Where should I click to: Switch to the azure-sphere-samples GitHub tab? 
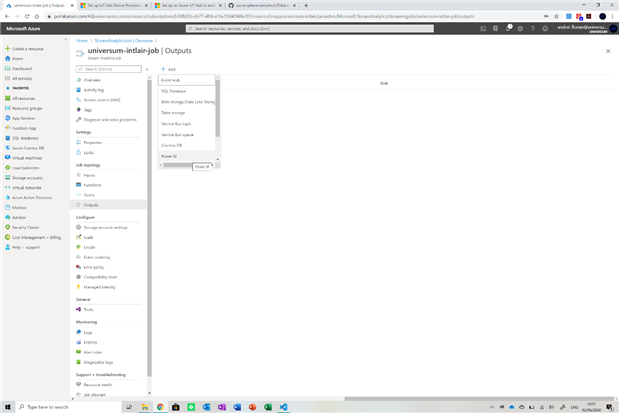[262, 6]
